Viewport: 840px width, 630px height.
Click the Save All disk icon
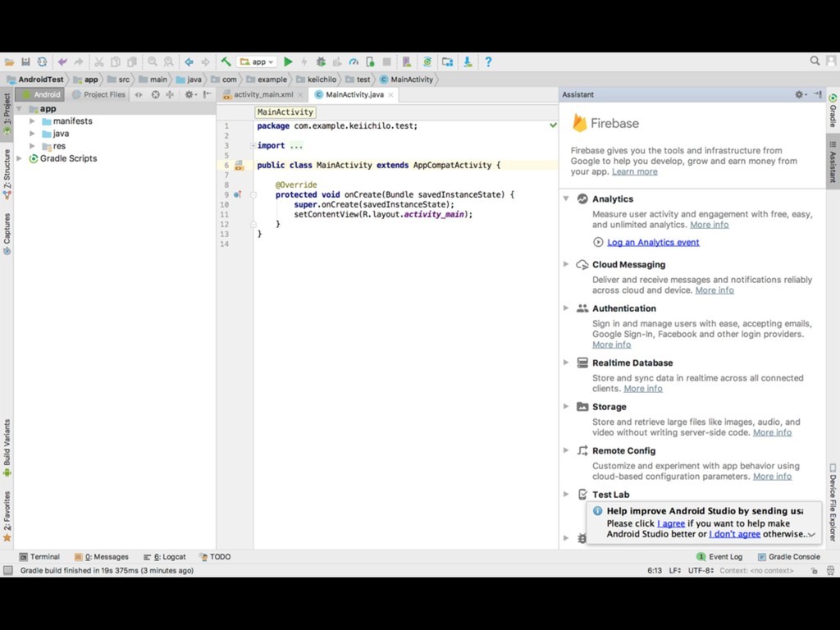[x=25, y=62]
